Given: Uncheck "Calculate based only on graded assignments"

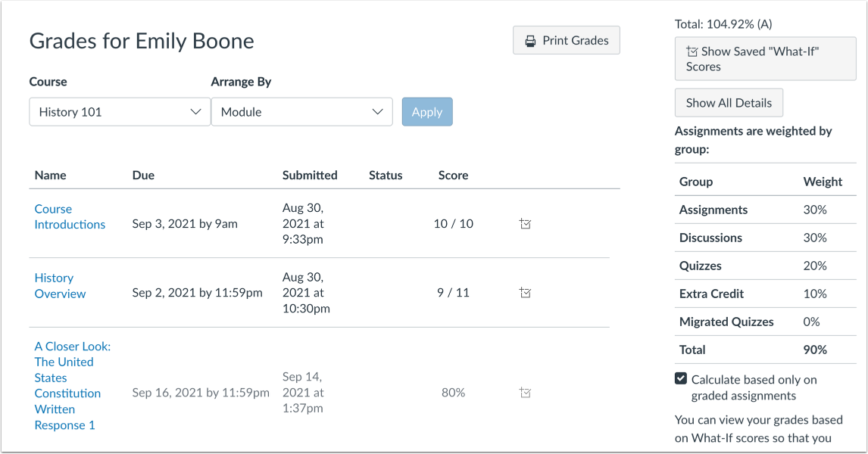Looking at the screenshot, I should click(x=681, y=379).
